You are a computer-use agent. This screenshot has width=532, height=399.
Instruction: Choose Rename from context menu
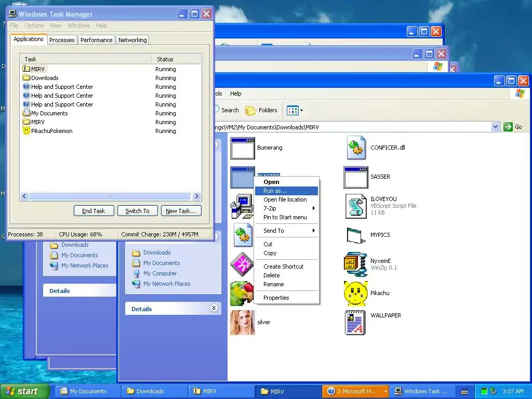(286, 284)
